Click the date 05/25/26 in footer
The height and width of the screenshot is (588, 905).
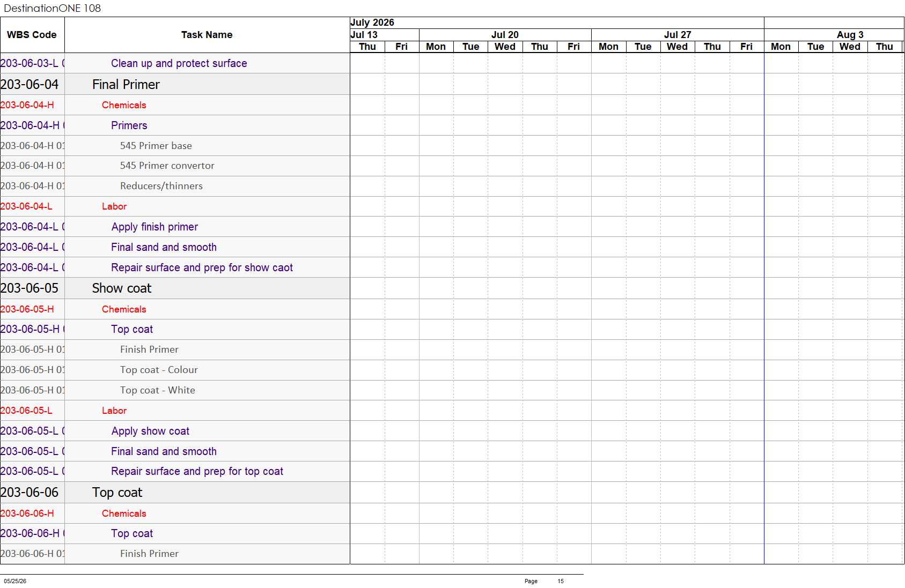(15, 581)
